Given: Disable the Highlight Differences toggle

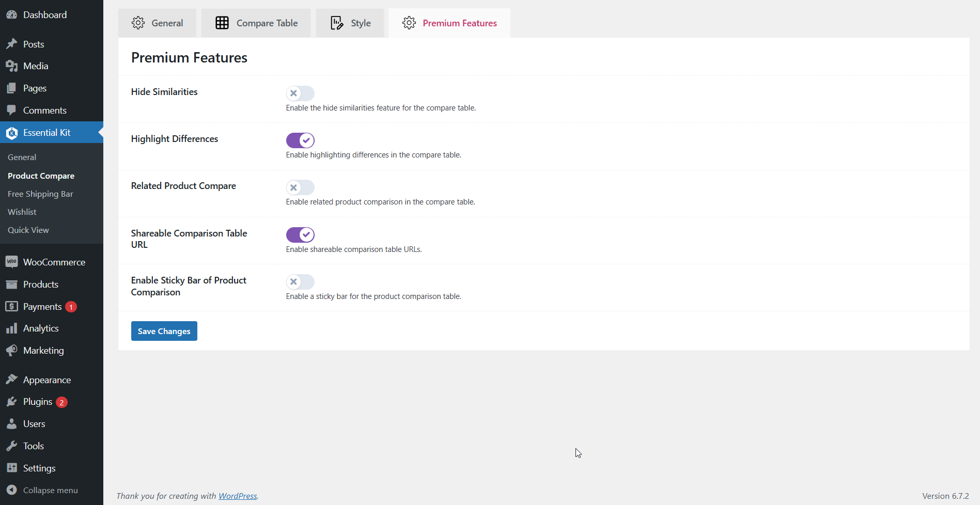Looking at the screenshot, I should pyautogui.click(x=300, y=140).
